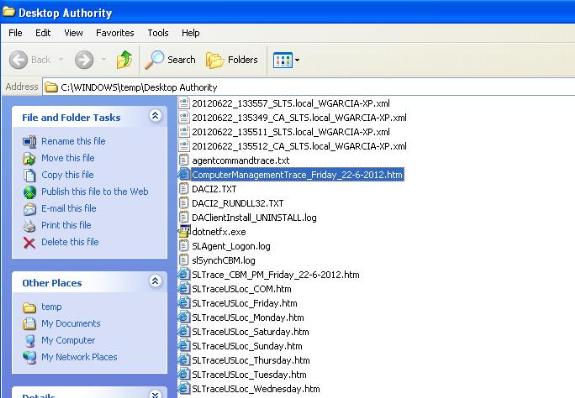Click the My Network Places icon
This screenshot has height=398, width=575.
coord(29,357)
